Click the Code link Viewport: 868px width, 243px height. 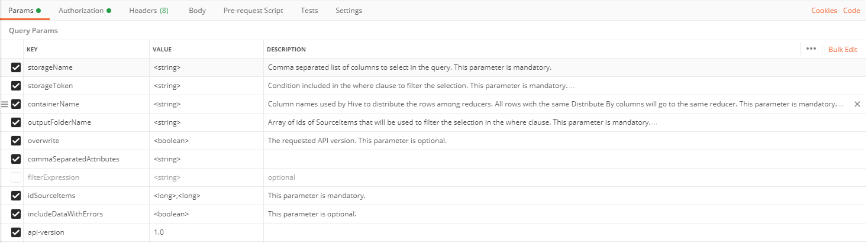coord(851,11)
